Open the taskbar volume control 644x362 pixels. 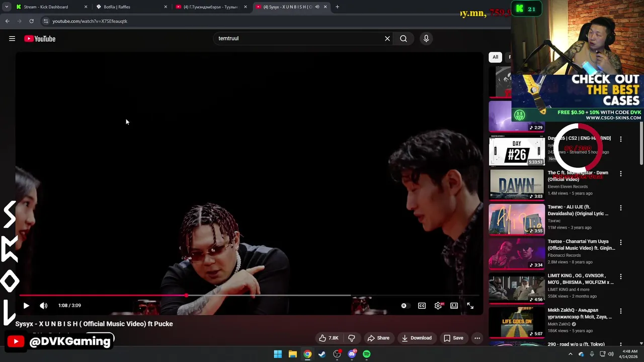coord(611,354)
